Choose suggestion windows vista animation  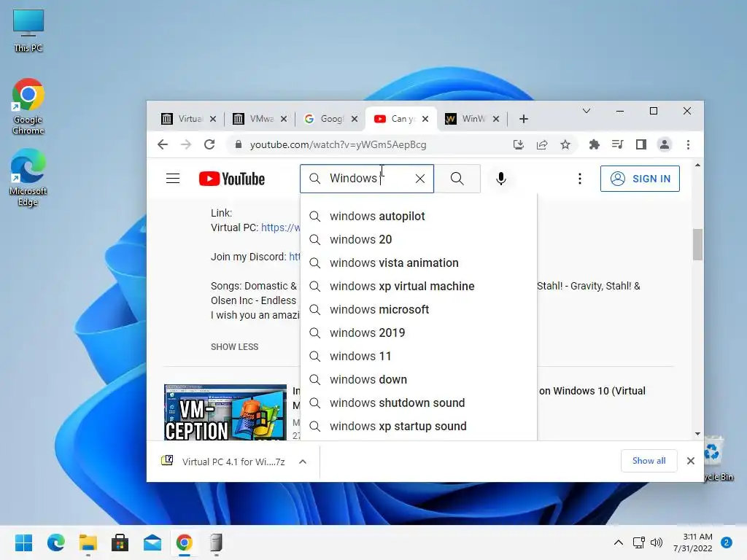point(419,262)
